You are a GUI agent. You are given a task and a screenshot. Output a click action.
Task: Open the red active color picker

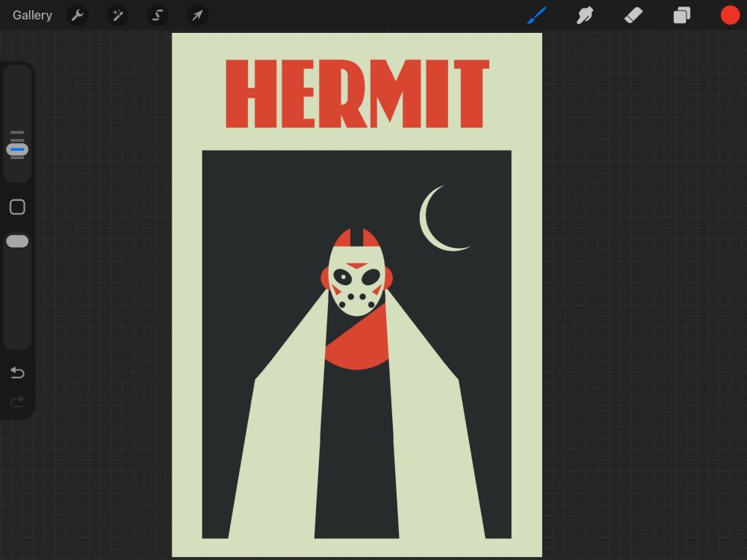coord(730,15)
